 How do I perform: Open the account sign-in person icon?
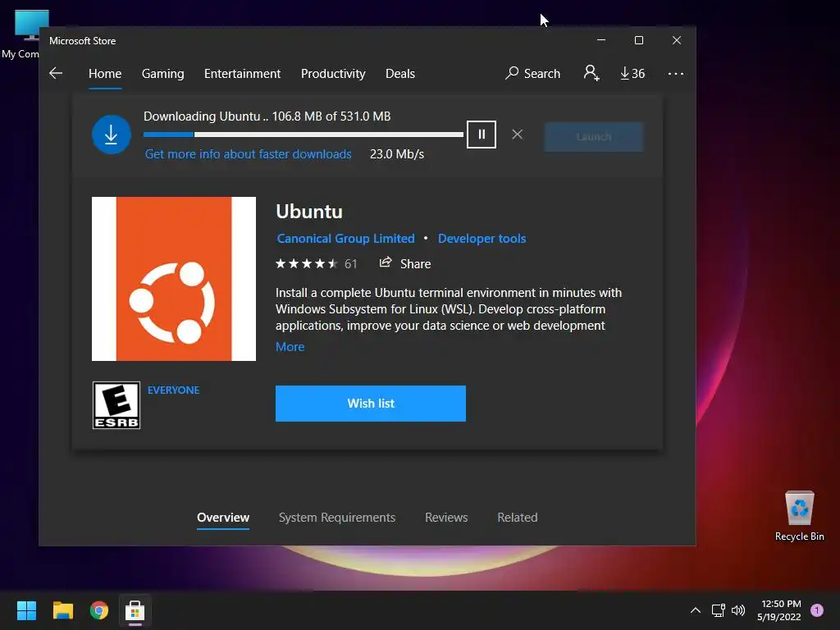[x=591, y=73]
